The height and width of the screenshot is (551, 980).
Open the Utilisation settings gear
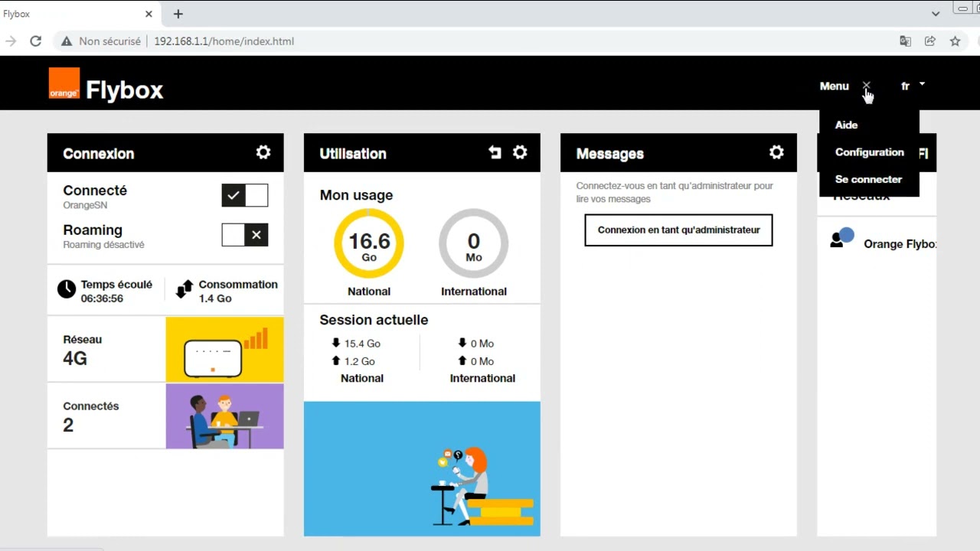click(520, 152)
